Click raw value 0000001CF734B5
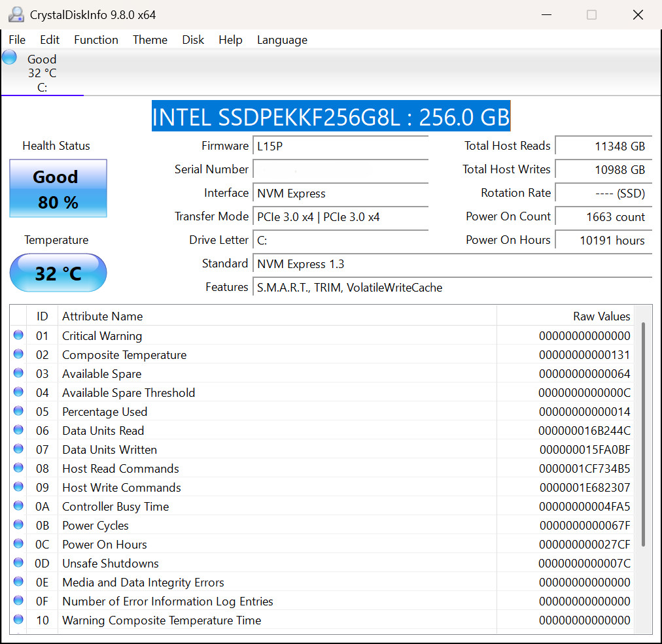662x644 pixels. pyautogui.click(x=584, y=468)
